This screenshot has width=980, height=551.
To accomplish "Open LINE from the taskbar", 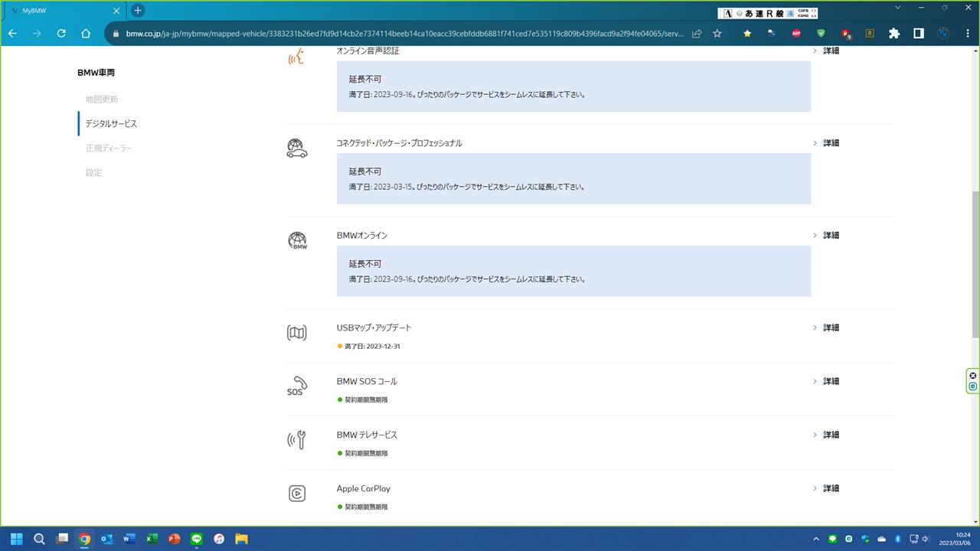I will click(197, 539).
